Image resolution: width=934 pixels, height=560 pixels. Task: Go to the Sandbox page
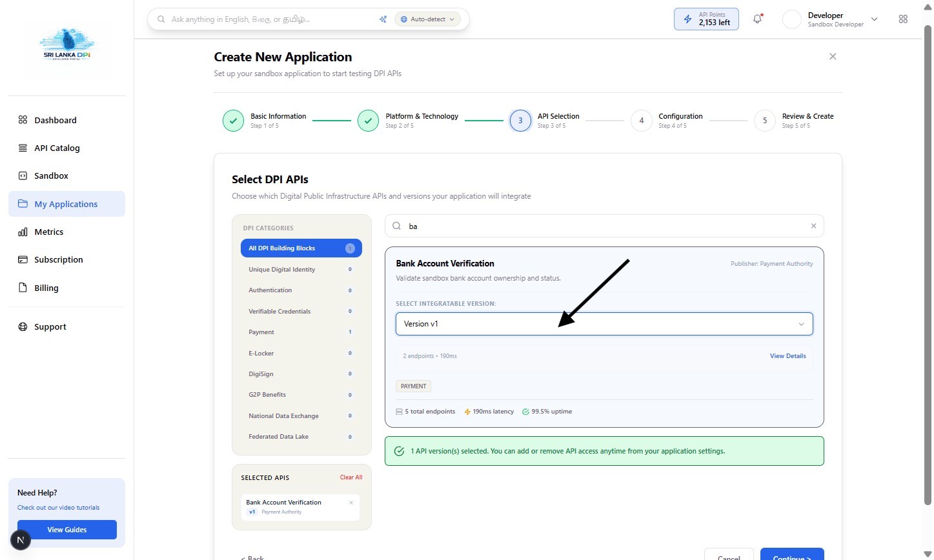pos(66,175)
